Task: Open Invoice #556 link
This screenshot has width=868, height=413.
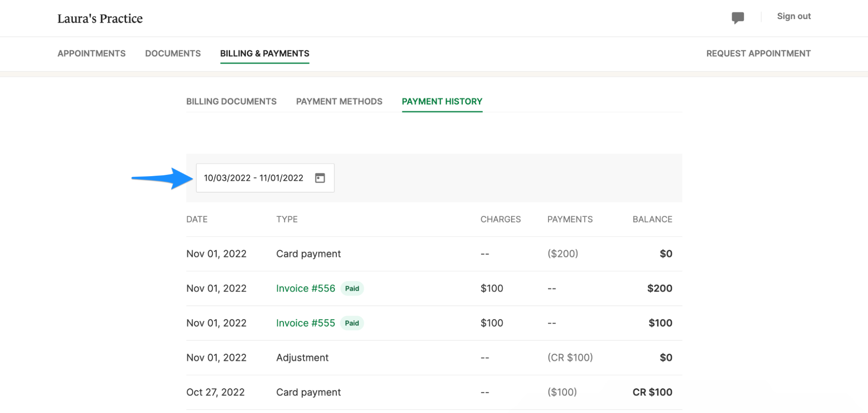Action: (306, 288)
